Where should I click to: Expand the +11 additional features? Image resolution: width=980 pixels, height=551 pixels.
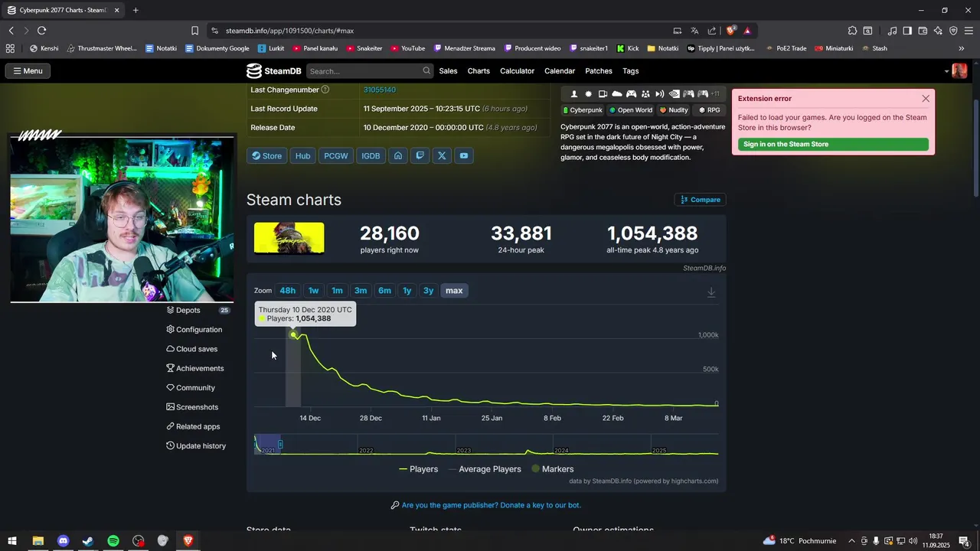(715, 94)
